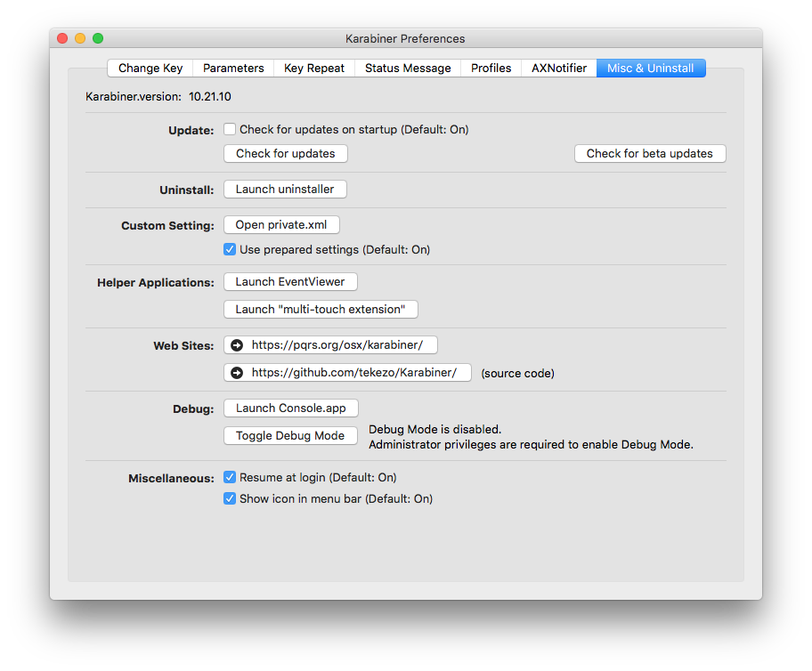Enable Check for updates on startup
The width and height of the screenshot is (812, 671).
(x=231, y=129)
